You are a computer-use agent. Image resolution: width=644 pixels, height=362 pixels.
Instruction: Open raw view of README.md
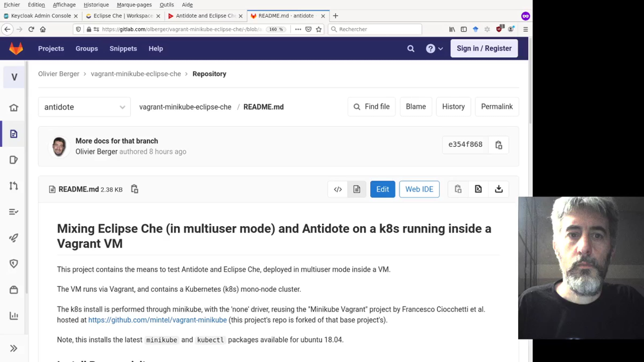[x=478, y=189]
